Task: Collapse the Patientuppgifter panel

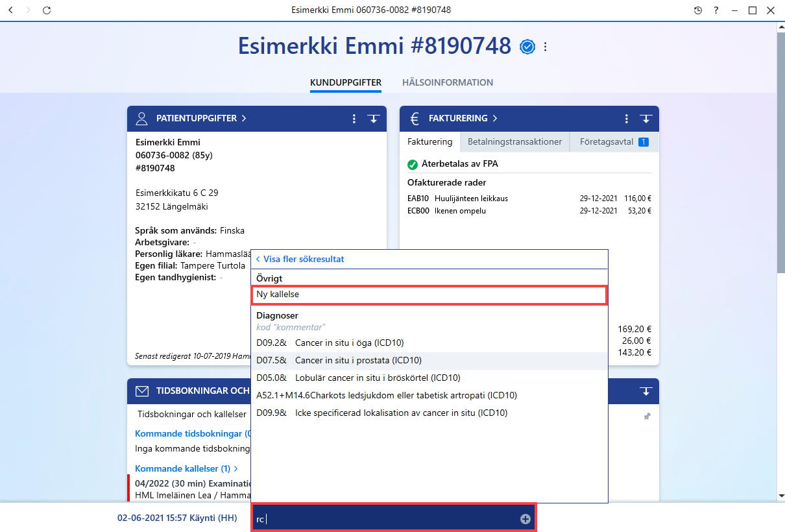Action: tap(373, 119)
